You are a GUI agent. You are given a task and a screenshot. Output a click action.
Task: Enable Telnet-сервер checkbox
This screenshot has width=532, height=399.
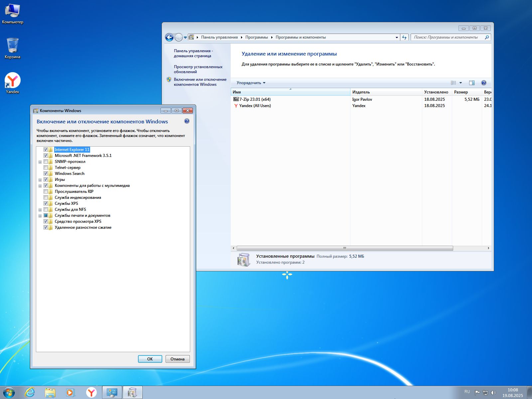coord(46,168)
